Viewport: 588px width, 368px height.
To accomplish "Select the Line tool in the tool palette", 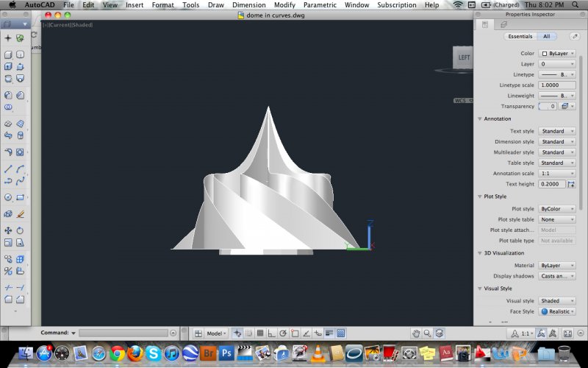I will pos(8,169).
